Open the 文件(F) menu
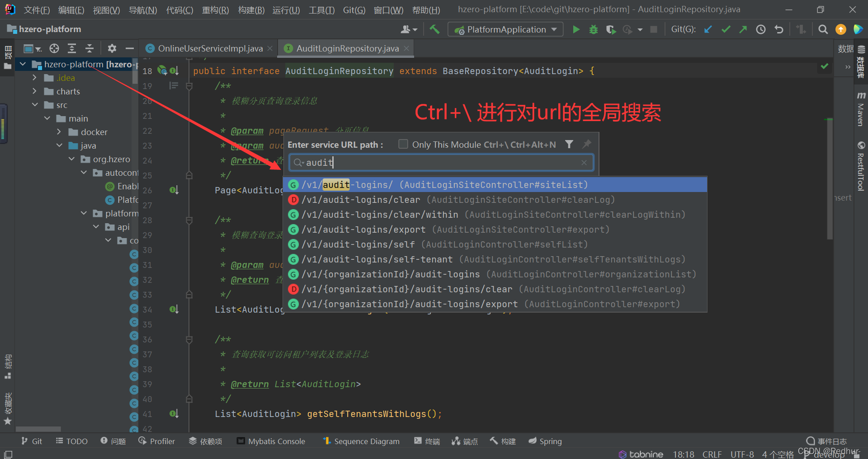 37,9
